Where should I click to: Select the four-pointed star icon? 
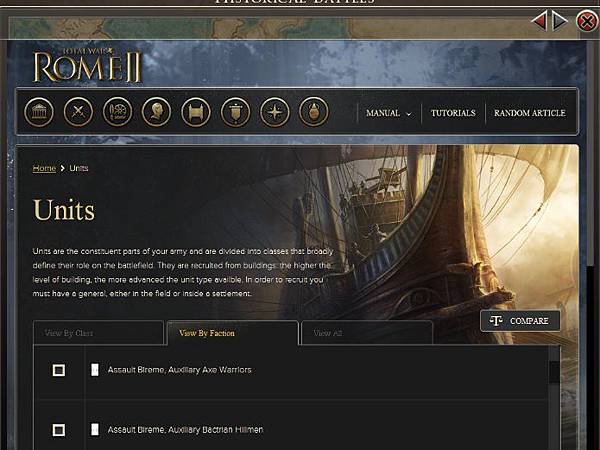[275, 112]
